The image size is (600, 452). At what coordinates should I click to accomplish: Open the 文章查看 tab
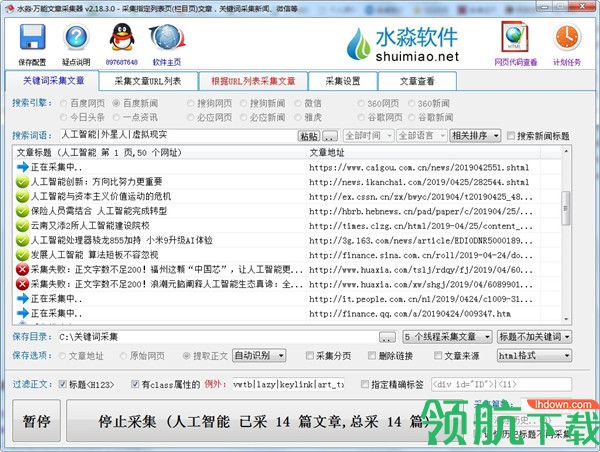coord(417,81)
